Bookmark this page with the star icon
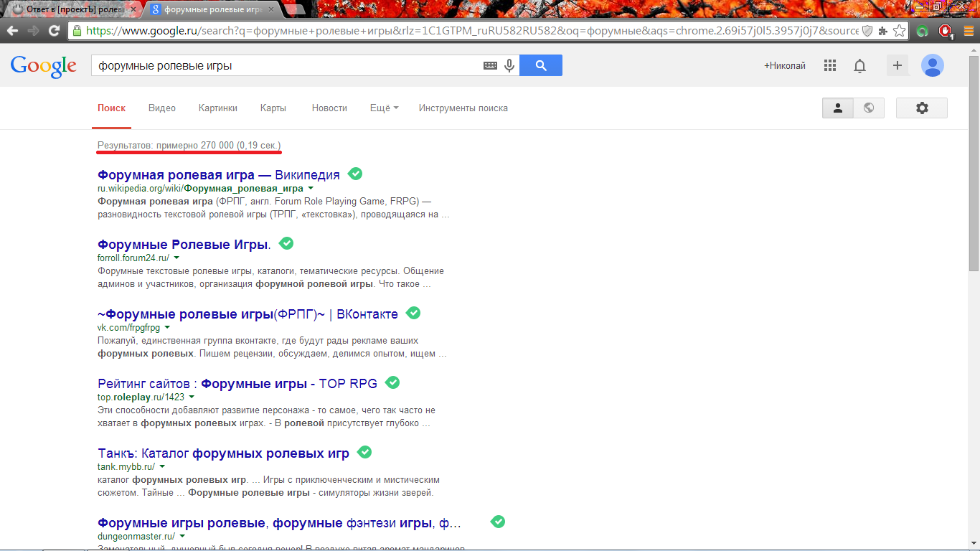Viewport: 980px width, 551px height. point(899,31)
